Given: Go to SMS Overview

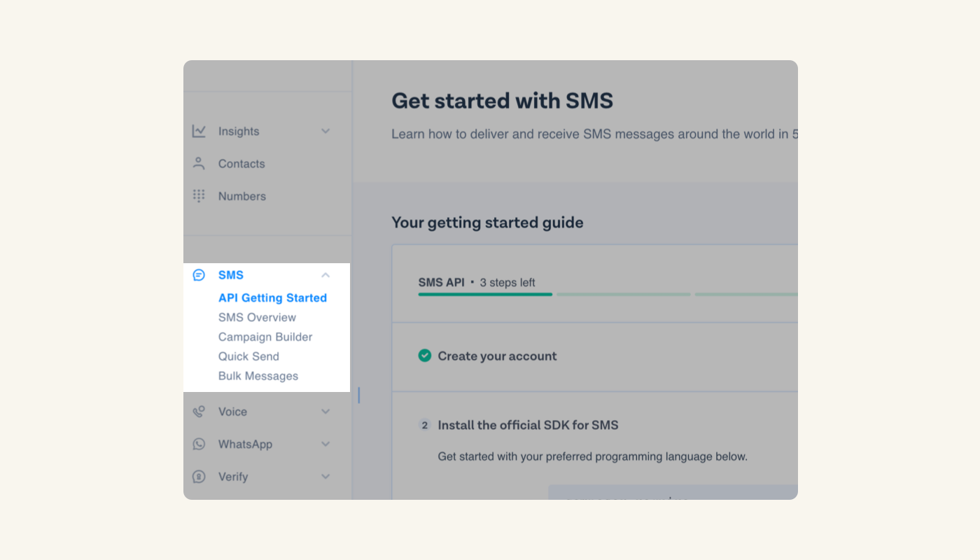Looking at the screenshot, I should [257, 317].
